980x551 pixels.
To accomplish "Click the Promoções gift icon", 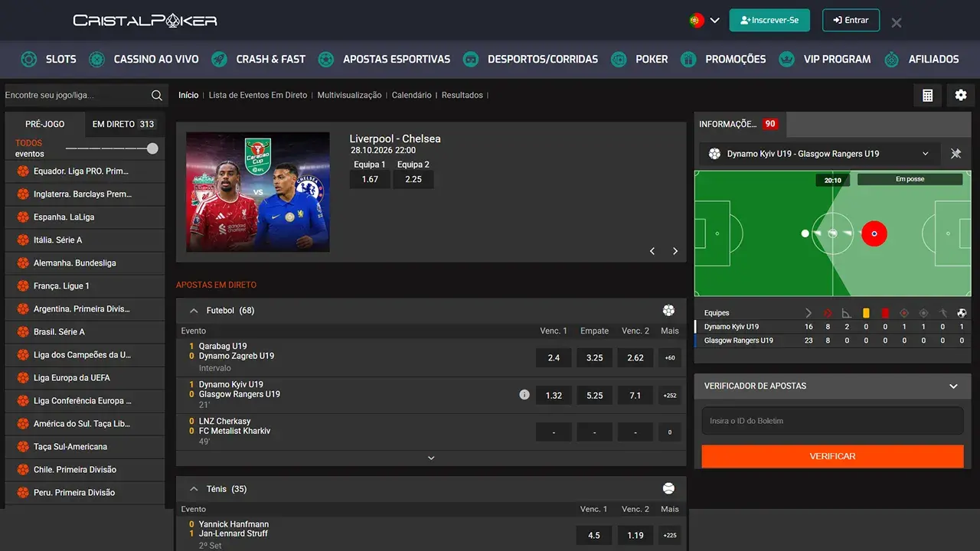I will click(688, 59).
